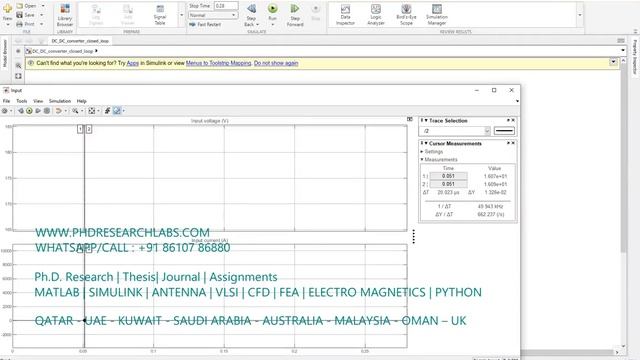Image resolution: width=640 pixels, height=360 pixels.
Task: Open the File menu in the Input scope
Action: 7,101
